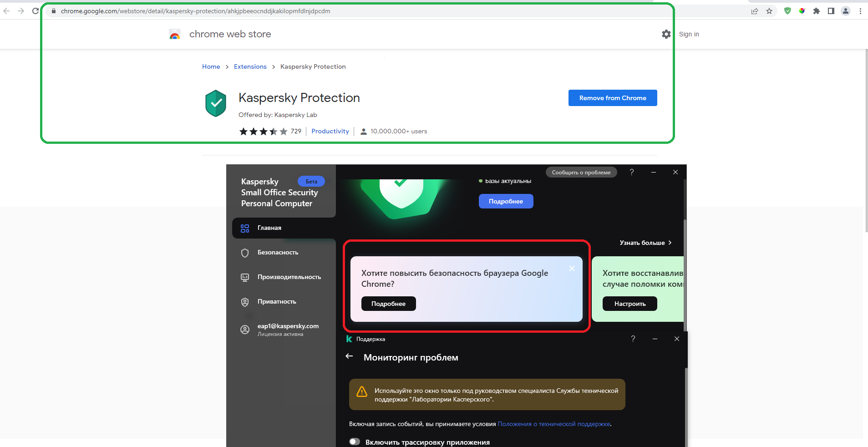Viewport: 868px width, 447px height.
Task: Click the star rating of 729 reviews
Action: 270,131
